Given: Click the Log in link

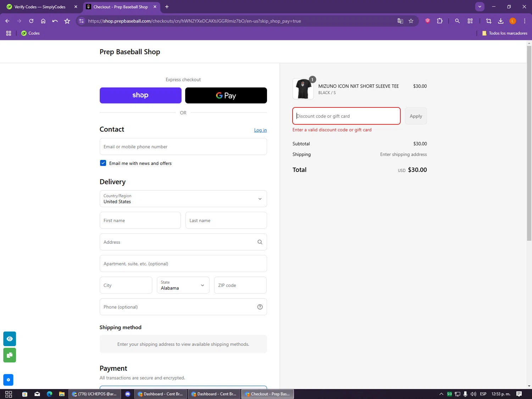Looking at the screenshot, I should (x=260, y=130).
